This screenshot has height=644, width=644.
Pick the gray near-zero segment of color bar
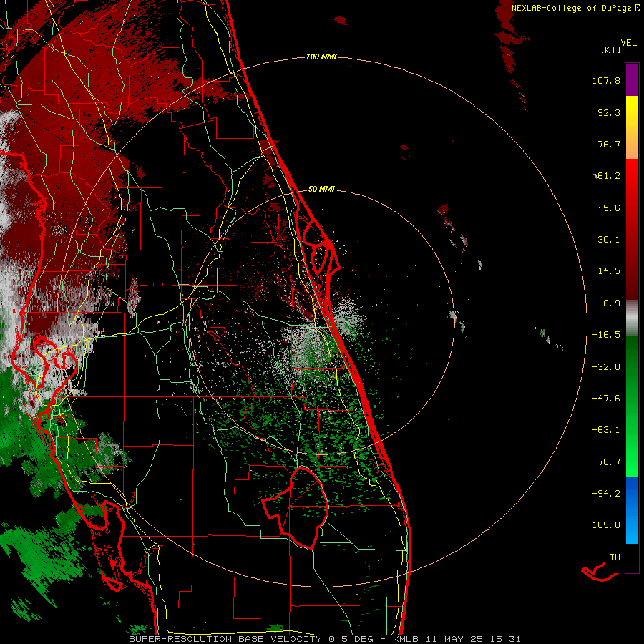[x=632, y=318]
